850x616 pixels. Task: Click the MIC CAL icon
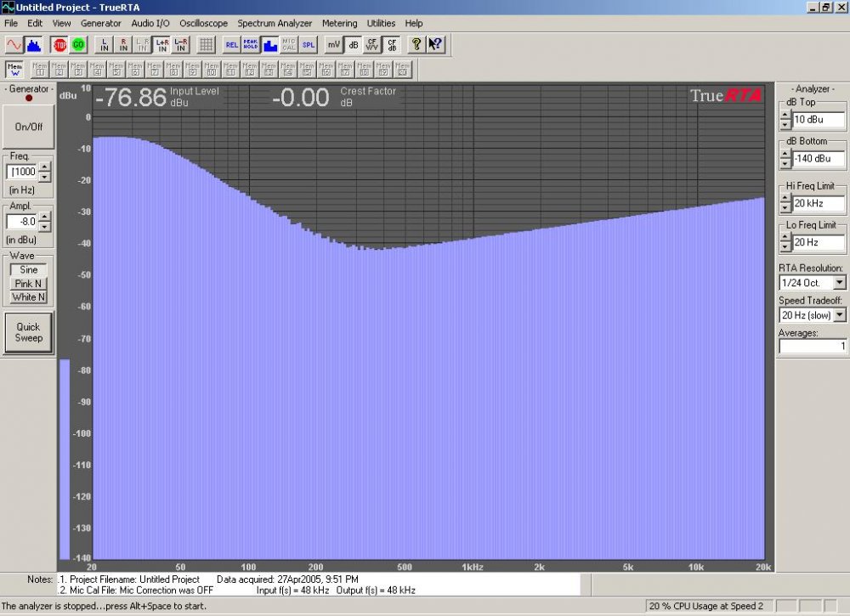pos(289,44)
